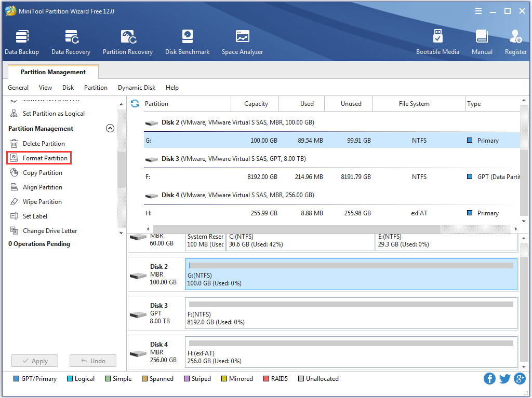Click the sidebar scroll down arrow
Screen dimensions: 532x398
[121, 233]
